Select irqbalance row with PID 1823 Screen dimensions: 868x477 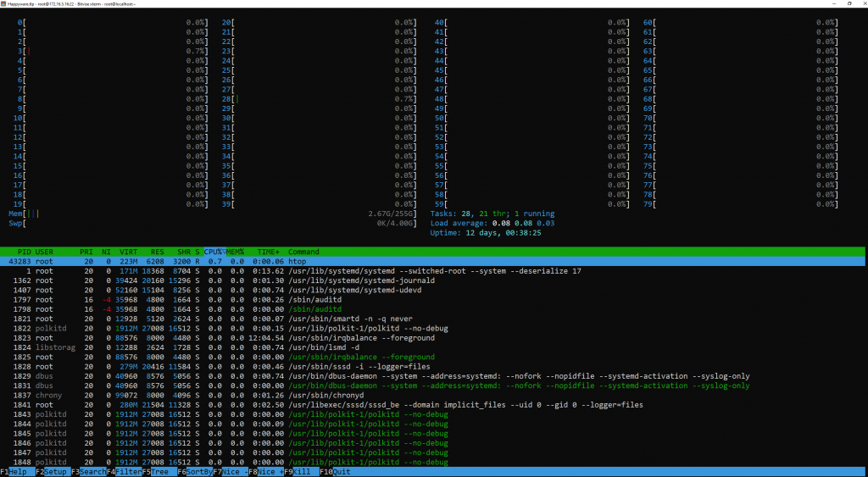(x=434, y=337)
